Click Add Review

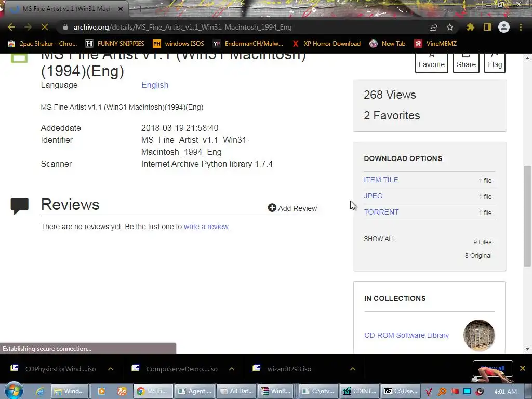click(292, 208)
